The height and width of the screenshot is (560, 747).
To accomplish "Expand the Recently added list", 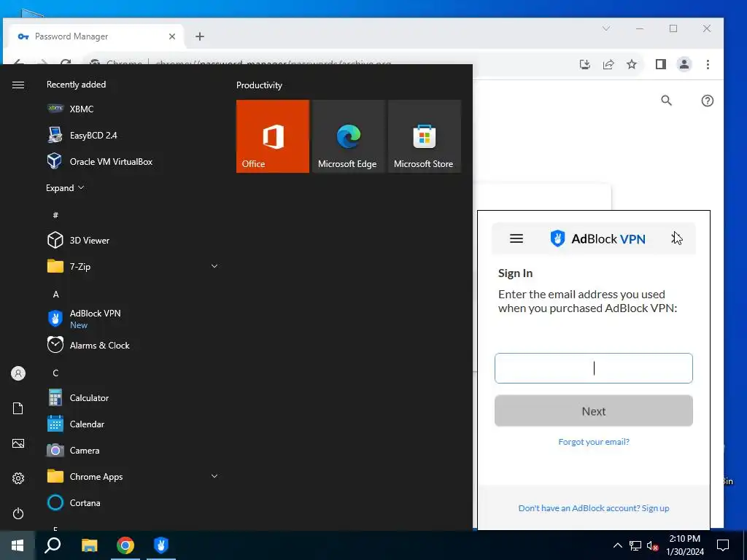I will point(65,188).
